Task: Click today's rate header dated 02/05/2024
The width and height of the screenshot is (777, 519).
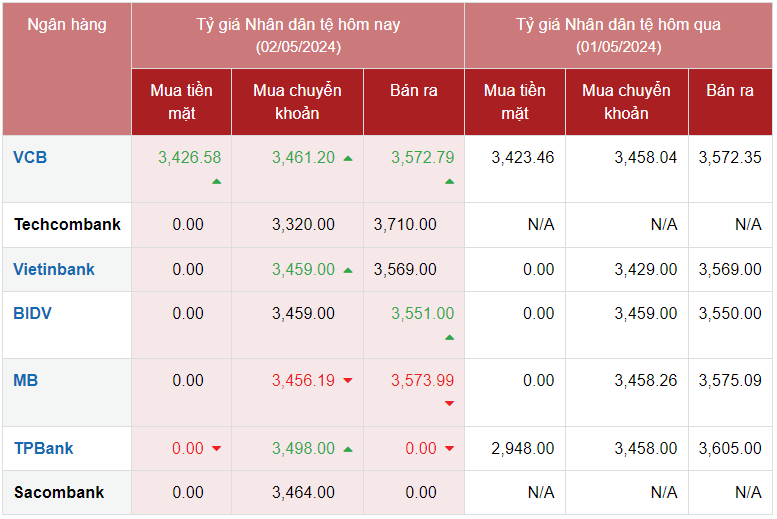Action: [x=298, y=35]
